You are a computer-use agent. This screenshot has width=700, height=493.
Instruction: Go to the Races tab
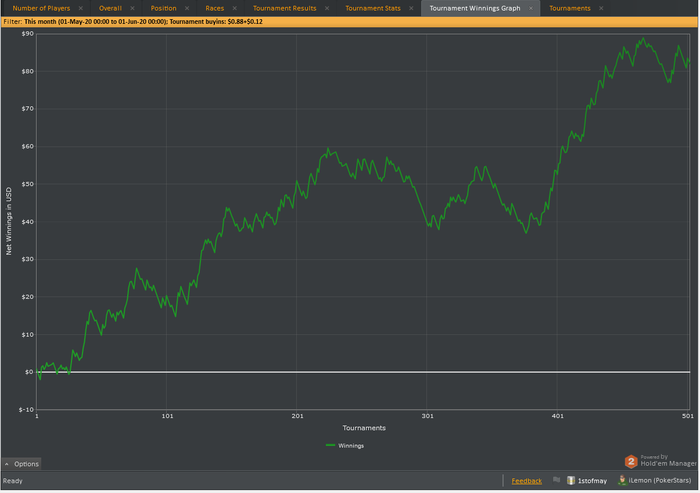tap(215, 8)
